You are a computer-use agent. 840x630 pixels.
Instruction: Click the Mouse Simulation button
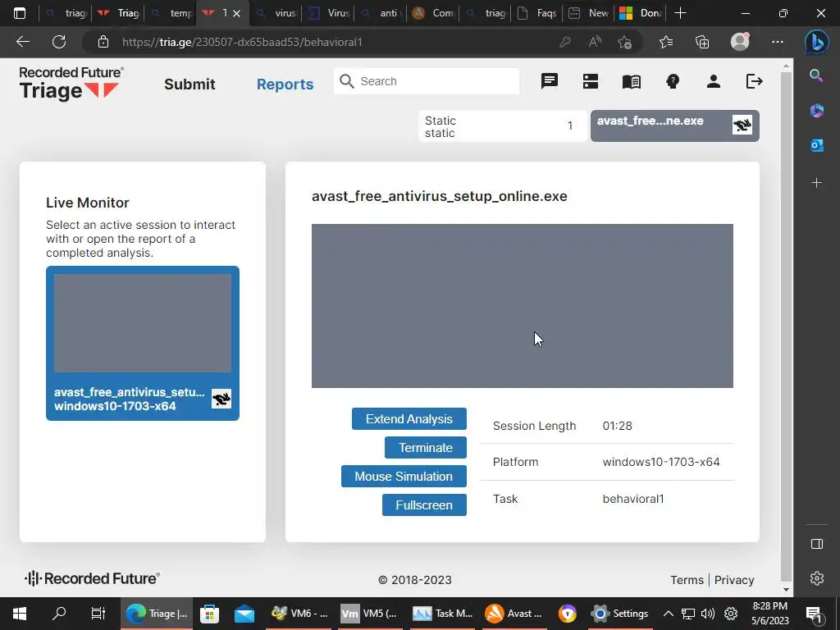click(404, 477)
